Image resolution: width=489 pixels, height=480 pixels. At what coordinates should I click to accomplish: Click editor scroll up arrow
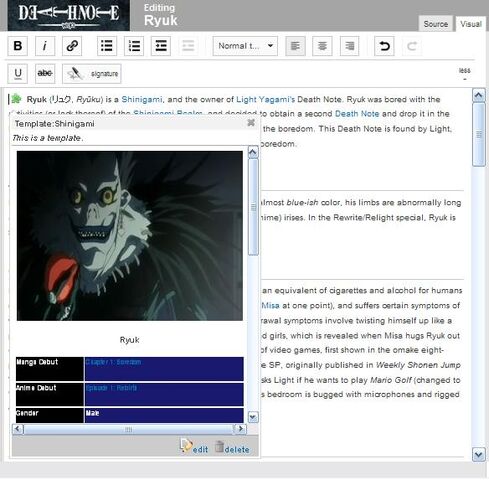[x=479, y=96]
